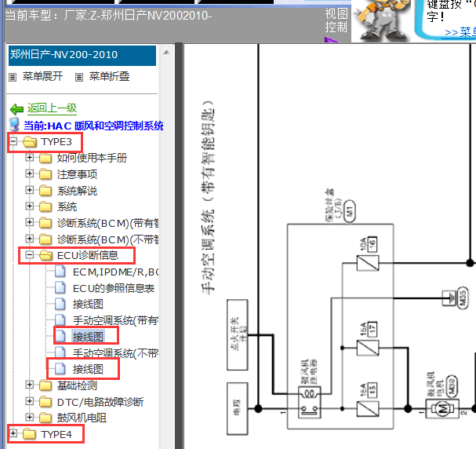Click the 菜单展开 text
Screen dimensions: 476x449
click(43, 76)
